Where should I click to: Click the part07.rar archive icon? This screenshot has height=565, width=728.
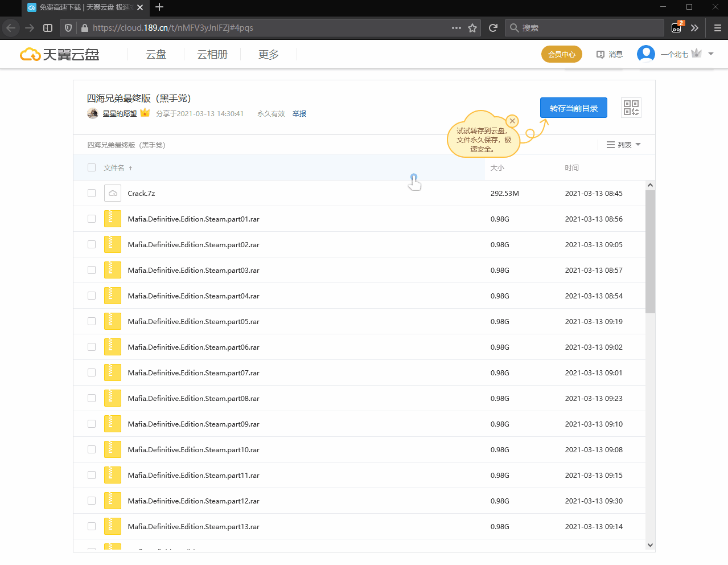pyautogui.click(x=113, y=372)
